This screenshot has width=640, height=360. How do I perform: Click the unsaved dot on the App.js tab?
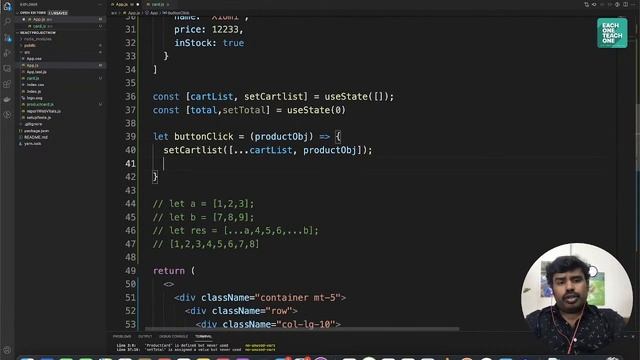138,4
